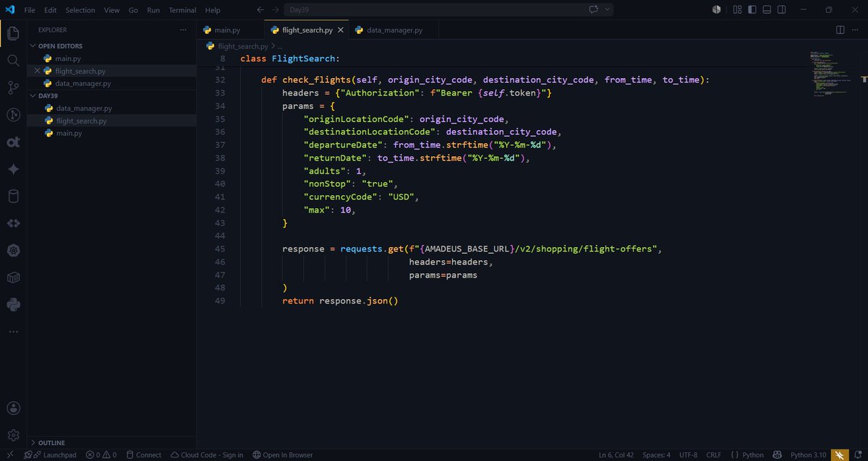Select main.py in Open Editors list
This screenshot has width=868, height=461.
pos(112,59)
